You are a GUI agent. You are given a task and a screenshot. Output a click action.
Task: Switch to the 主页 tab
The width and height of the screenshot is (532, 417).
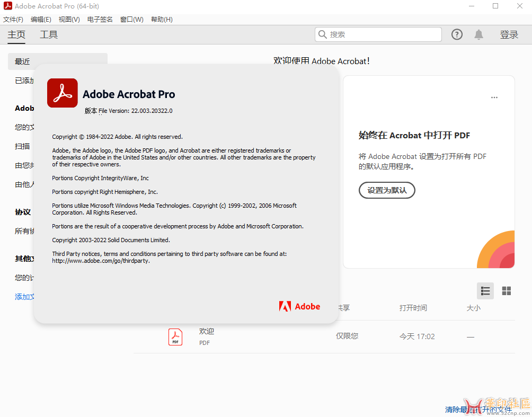pyautogui.click(x=16, y=35)
